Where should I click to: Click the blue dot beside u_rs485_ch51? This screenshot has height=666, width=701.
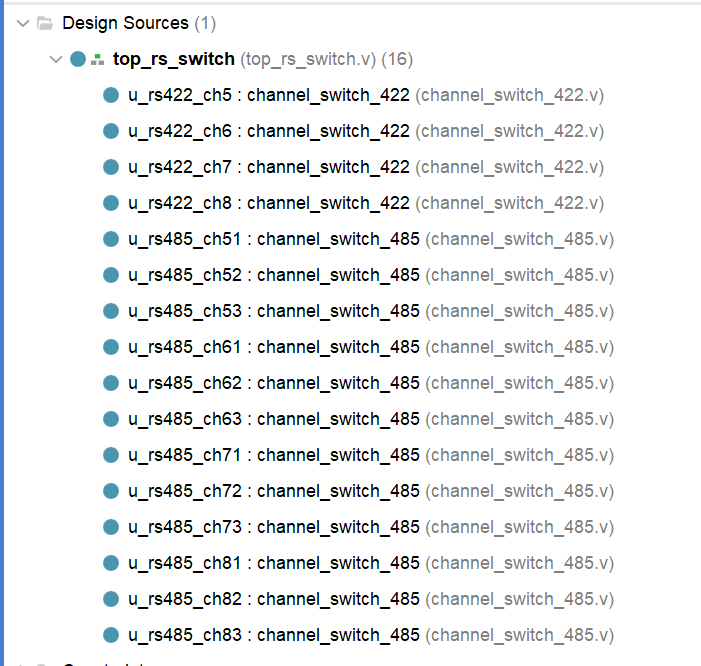(111, 239)
